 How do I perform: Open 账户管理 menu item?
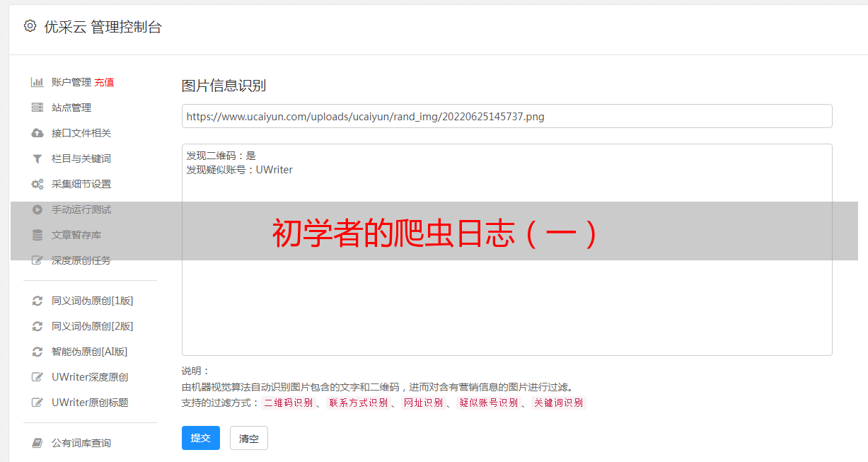pos(71,82)
